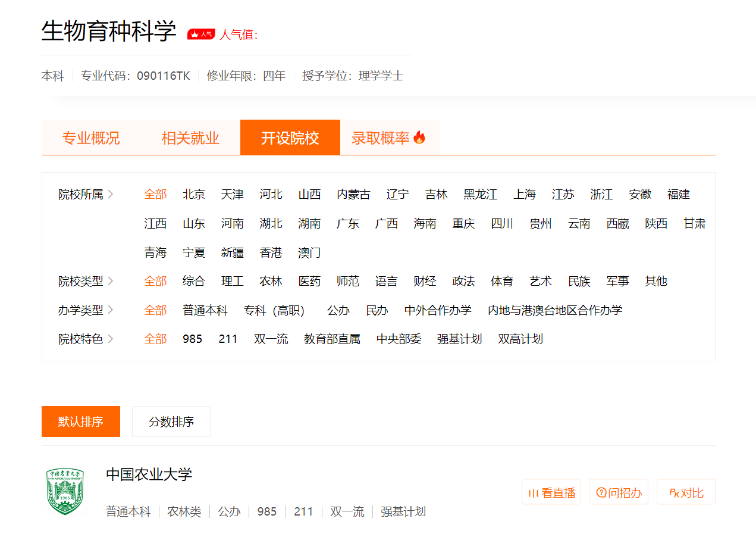
Task: Choose 浙江 province filter
Action: [601, 194]
